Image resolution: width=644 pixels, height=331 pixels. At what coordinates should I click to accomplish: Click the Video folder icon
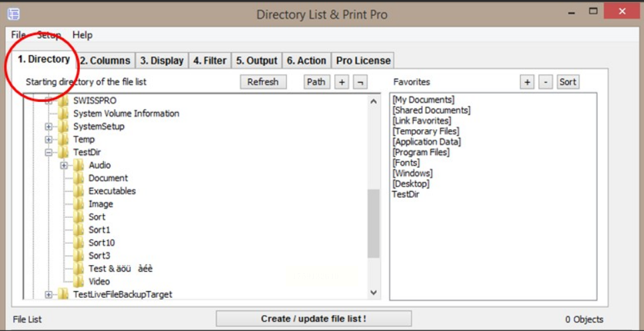(x=79, y=281)
